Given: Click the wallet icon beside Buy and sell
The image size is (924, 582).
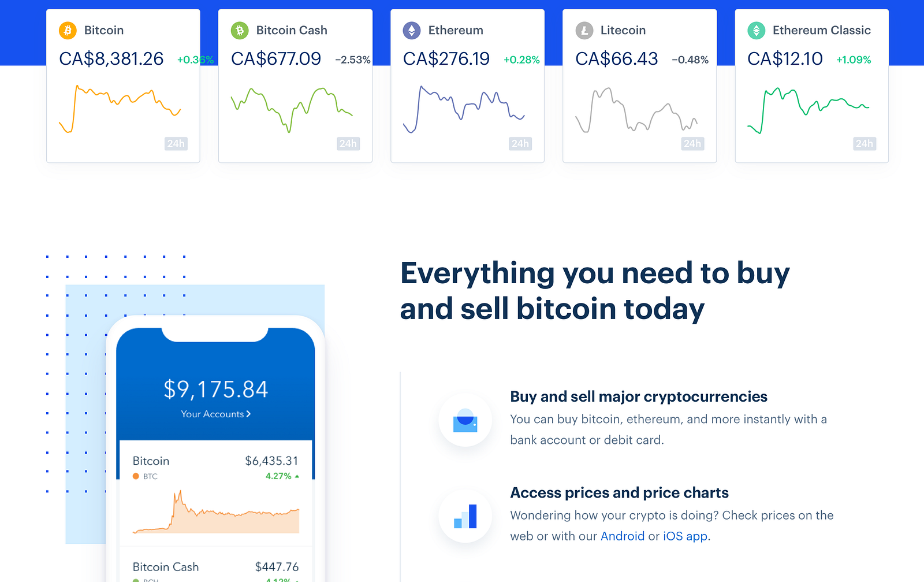Looking at the screenshot, I should click(x=465, y=420).
